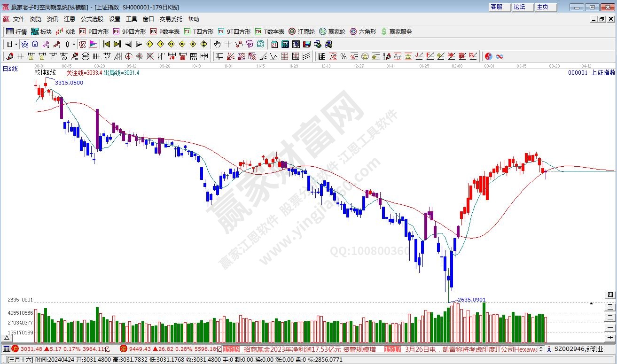This screenshot has width=617, height=364.
Task: Click the blue infinity symbol icon
Action: coord(500,56)
